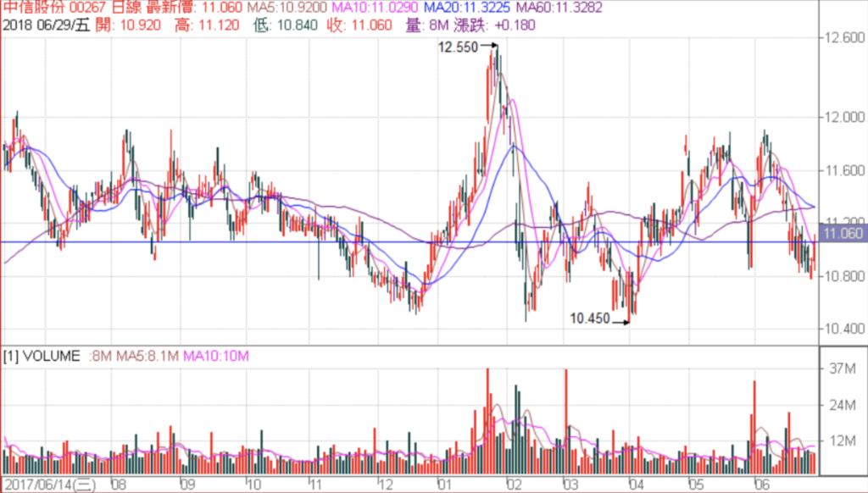
Task: Click the 37M volume axis label
Action: (x=843, y=368)
